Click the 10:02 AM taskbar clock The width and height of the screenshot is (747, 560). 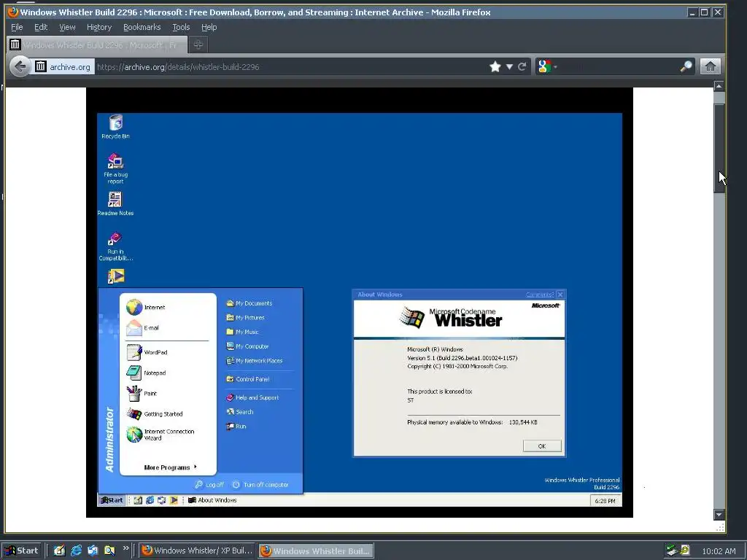[x=719, y=551]
